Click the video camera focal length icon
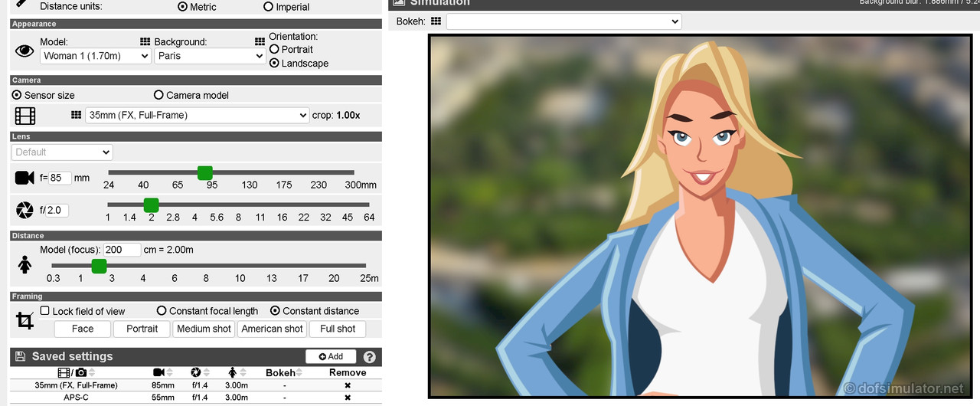This screenshot has width=980, height=406. (24, 178)
